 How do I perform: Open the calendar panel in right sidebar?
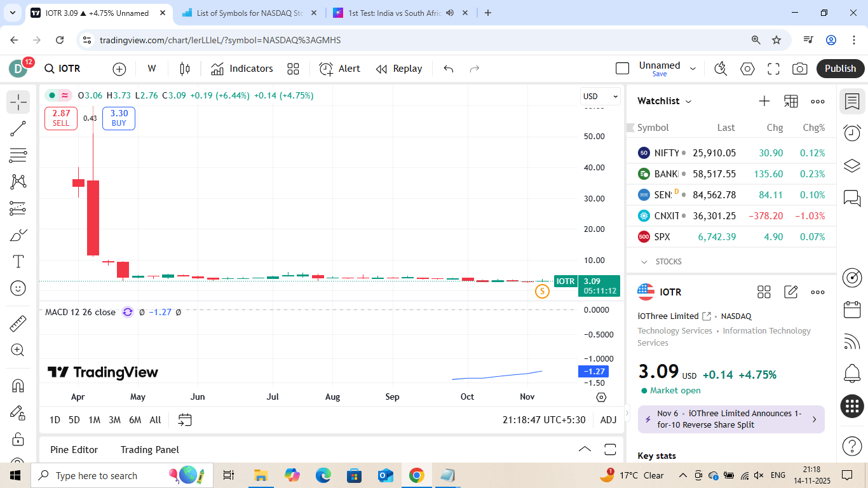point(852,309)
